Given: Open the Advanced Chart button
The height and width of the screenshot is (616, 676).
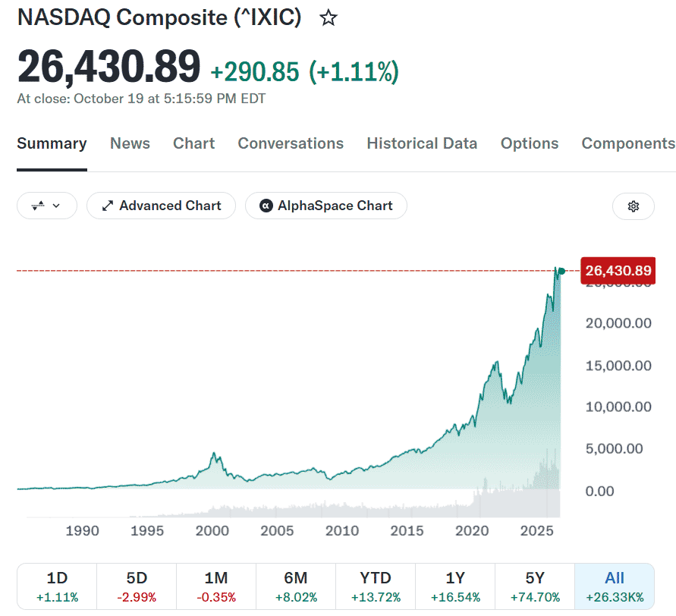Looking at the screenshot, I should (162, 206).
